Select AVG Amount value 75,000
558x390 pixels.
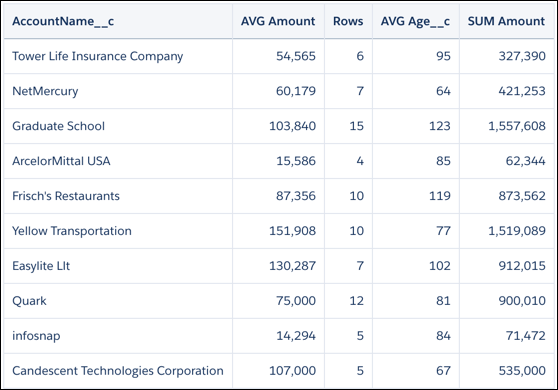[x=296, y=301]
